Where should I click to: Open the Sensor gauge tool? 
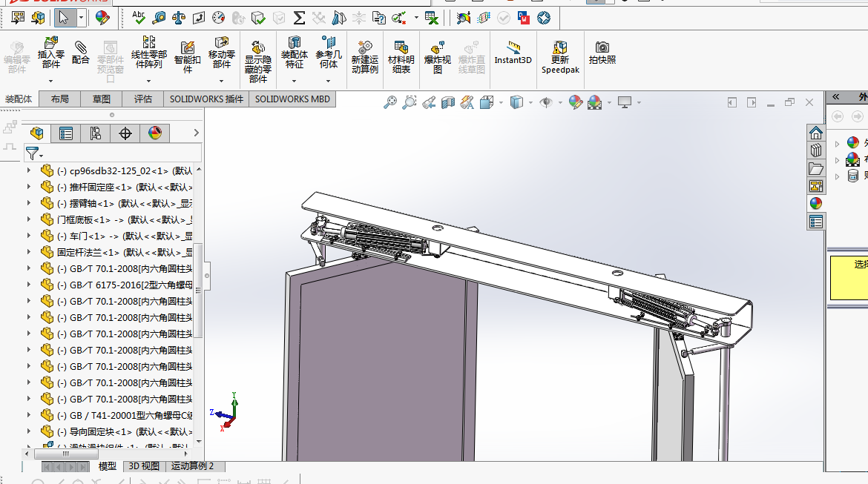click(x=219, y=18)
